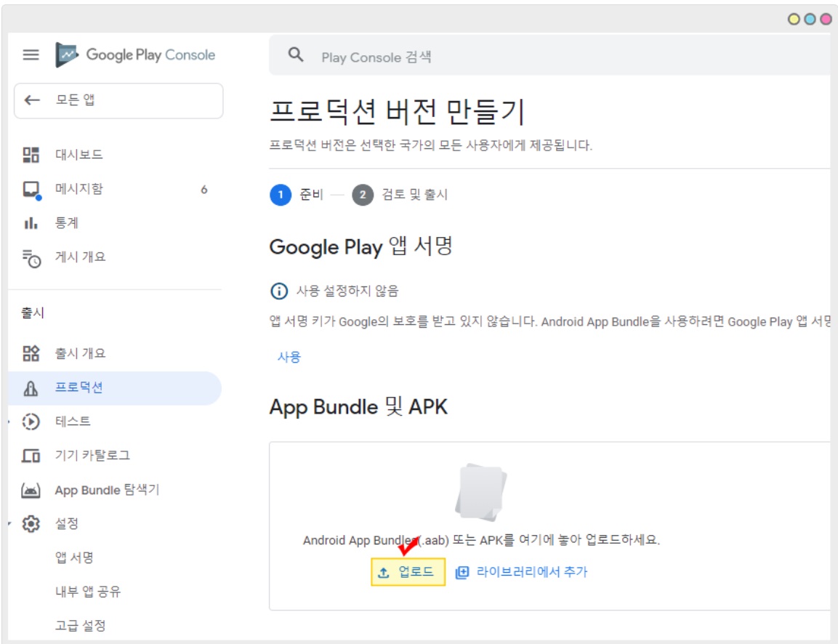Select step 1 준비

[297, 195]
